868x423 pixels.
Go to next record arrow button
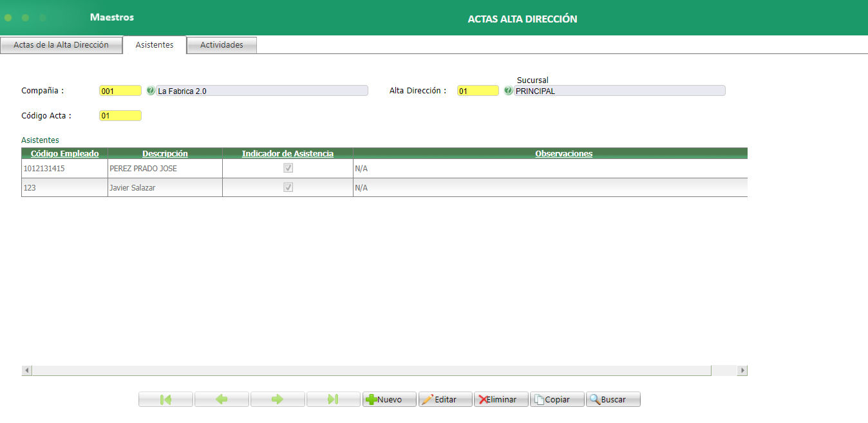click(x=278, y=399)
